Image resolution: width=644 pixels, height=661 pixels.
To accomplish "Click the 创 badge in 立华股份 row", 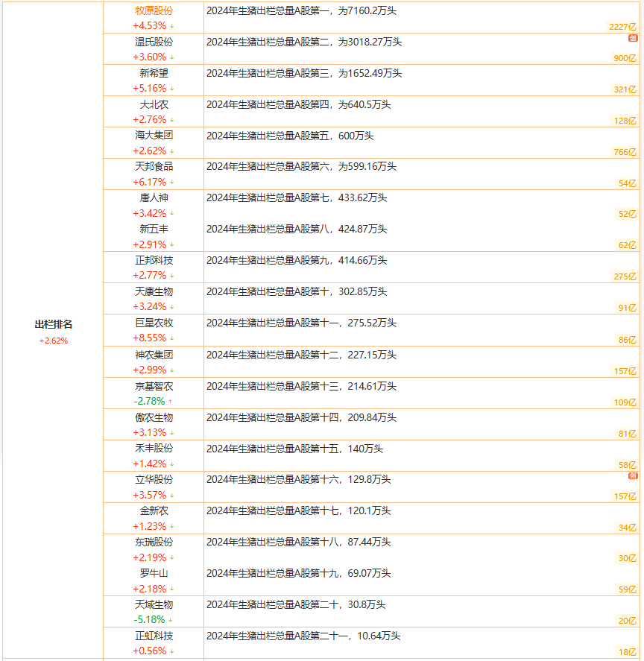I will tap(633, 476).
